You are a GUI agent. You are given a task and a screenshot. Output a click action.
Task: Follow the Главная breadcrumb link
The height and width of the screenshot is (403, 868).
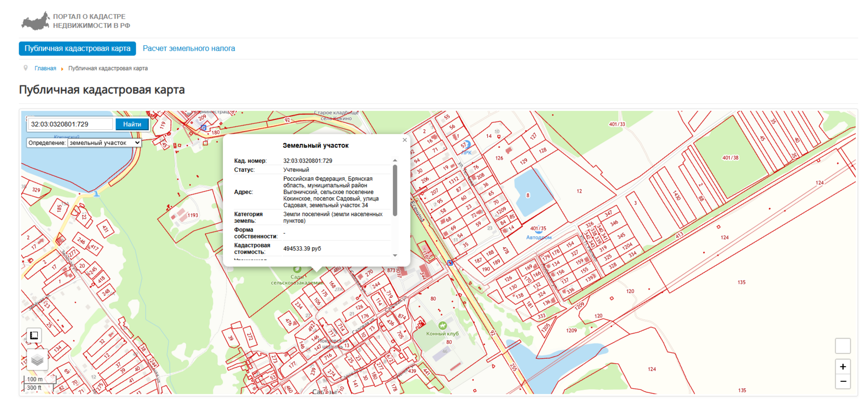point(45,69)
